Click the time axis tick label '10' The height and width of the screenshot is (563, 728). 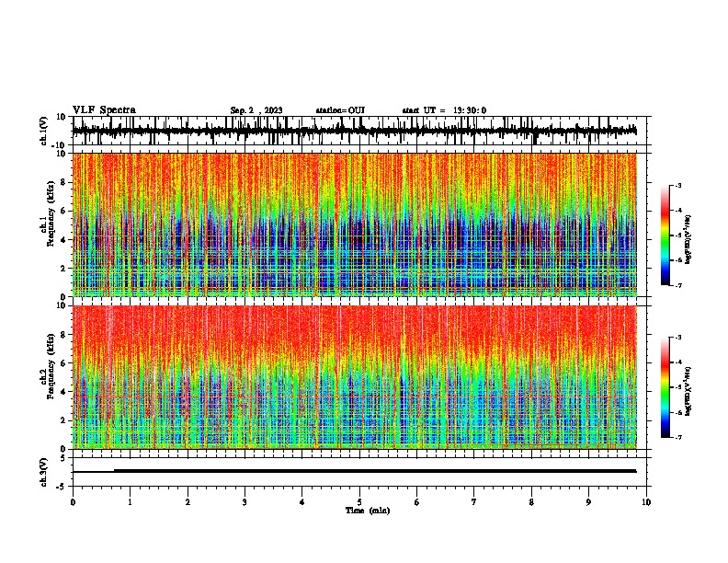tap(646, 502)
